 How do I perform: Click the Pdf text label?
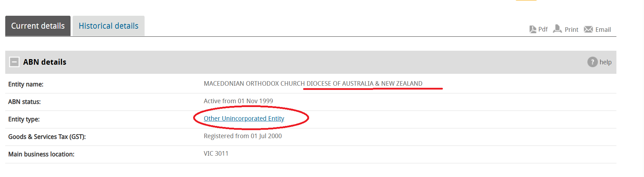tap(543, 29)
